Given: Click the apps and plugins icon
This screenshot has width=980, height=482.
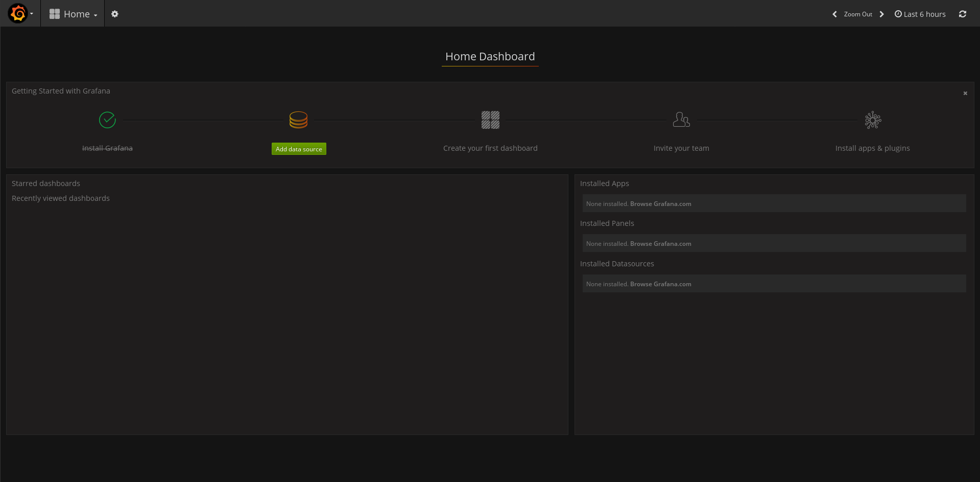Looking at the screenshot, I should [x=873, y=120].
